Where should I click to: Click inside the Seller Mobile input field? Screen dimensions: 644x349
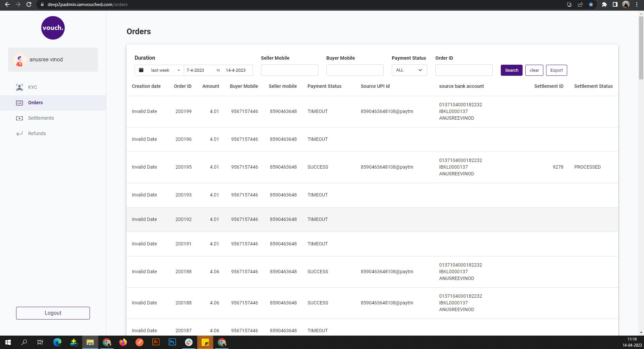289,70
